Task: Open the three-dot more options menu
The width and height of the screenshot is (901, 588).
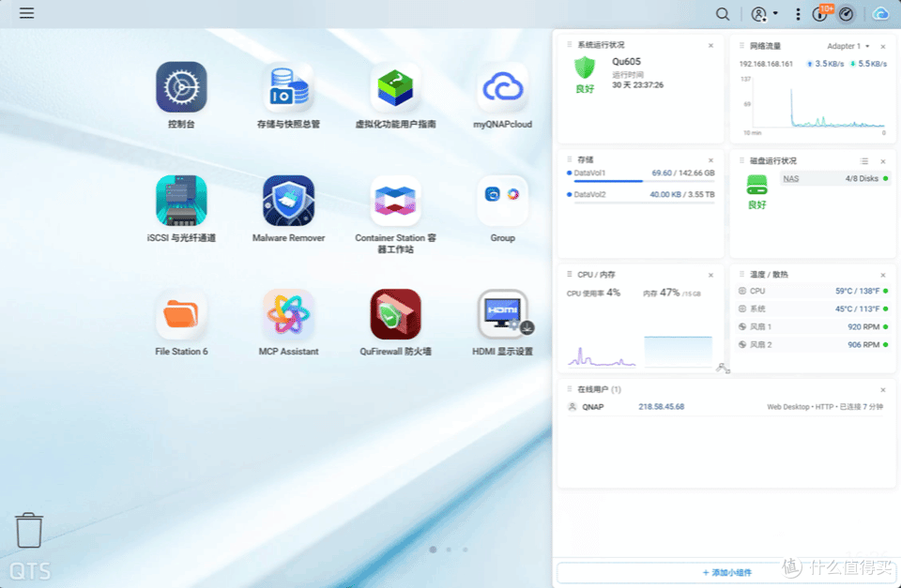Action: coord(798,14)
